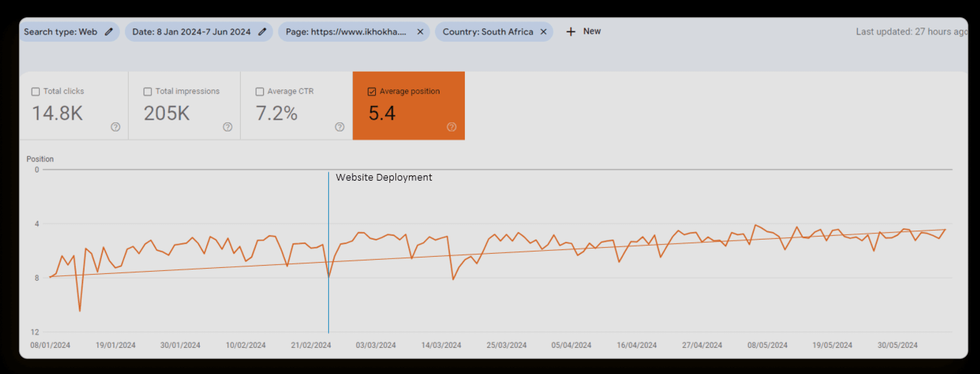Click the 03/03/2024 date axis label
The image size is (980, 374).
(x=376, y=345)
